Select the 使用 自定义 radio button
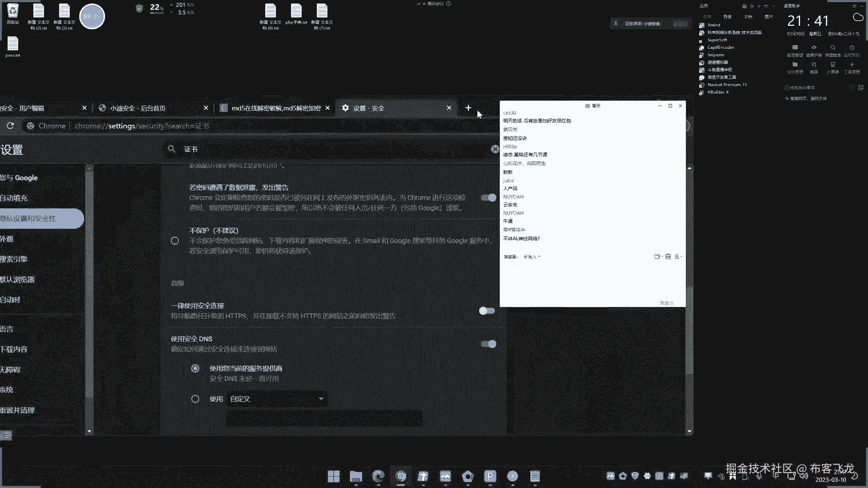The width and height of the screenshot is (868, 488). coord(195,399)
